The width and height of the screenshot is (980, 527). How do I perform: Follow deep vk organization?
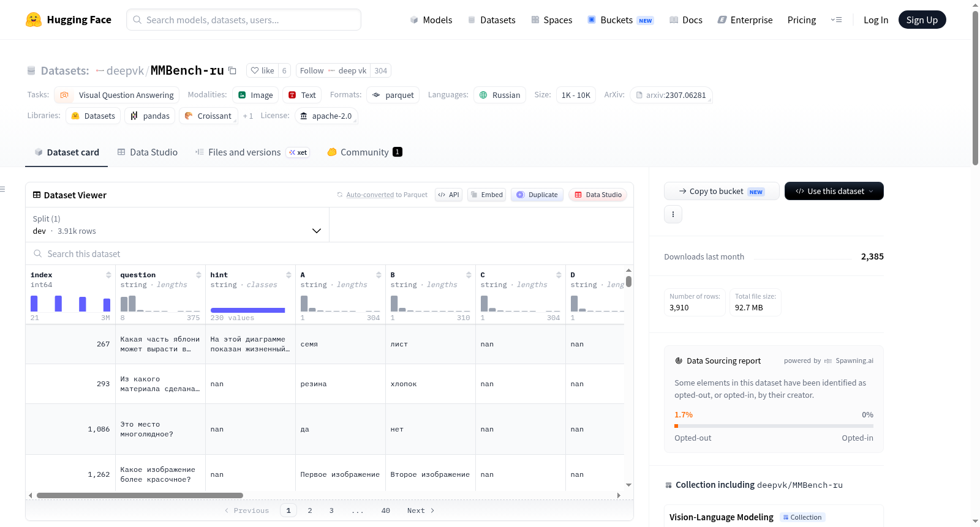pos(333,70)
